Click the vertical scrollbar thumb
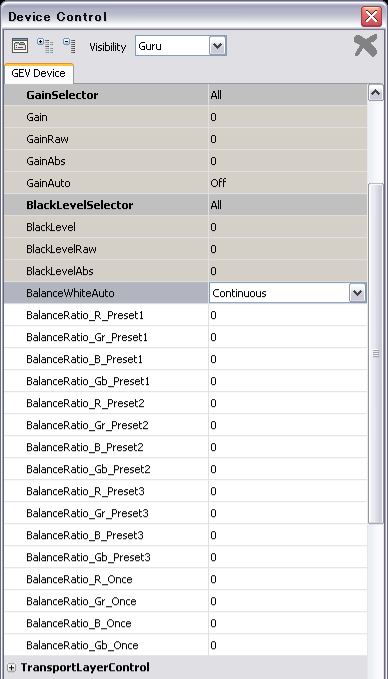 pyautogui.click(x=375, y=353)
